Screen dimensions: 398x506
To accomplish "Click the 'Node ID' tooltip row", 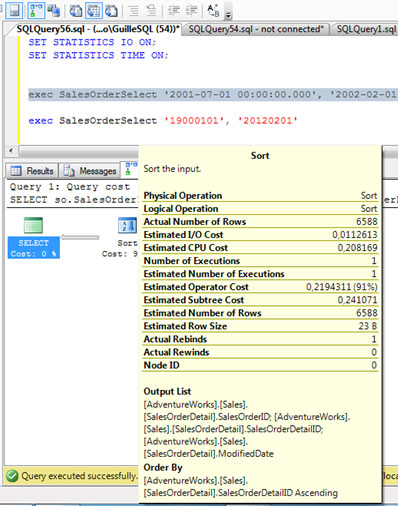I will (x=260, y=365).
